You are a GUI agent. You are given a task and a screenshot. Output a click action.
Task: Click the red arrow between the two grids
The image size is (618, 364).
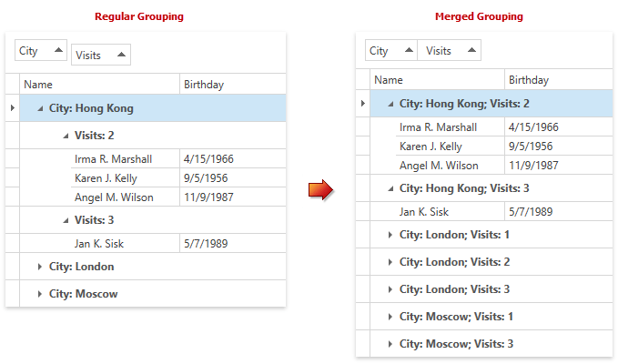pyautogui.click(x=320, y=190)
